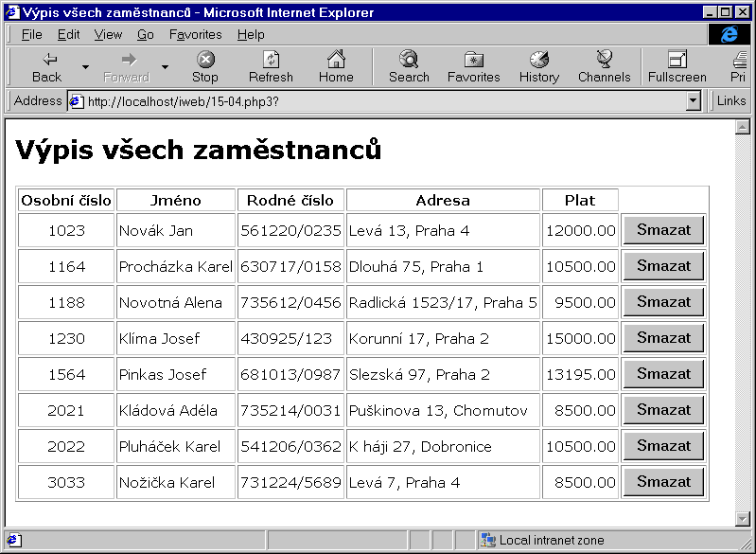The width and height of the screenshot is (756, 554).
Task: Show the History panel icon
Action: point(538,60)
